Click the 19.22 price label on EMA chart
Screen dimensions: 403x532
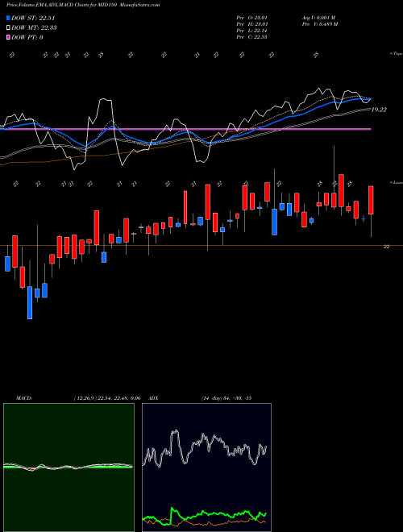coord(379,110)
